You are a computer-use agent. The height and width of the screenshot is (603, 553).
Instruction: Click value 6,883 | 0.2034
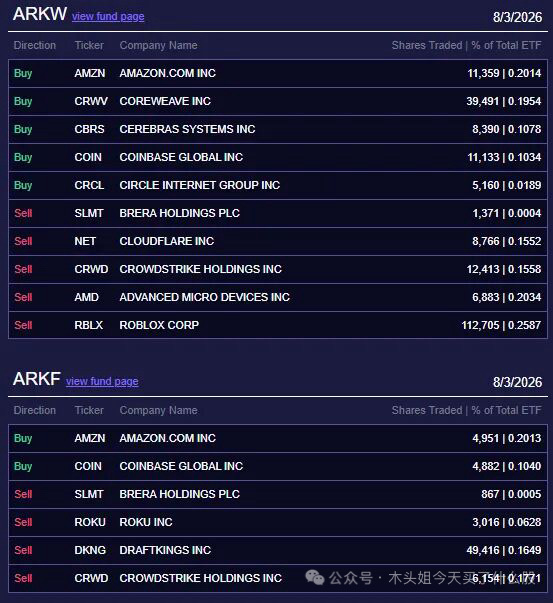coord(506,297)
